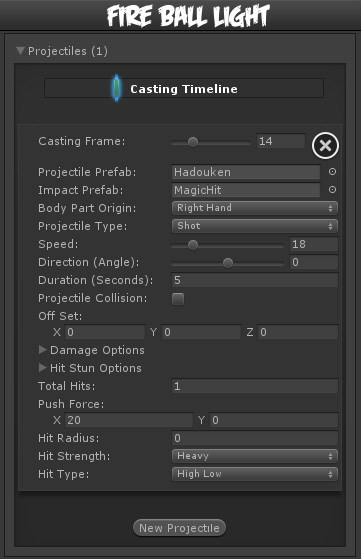Click the Direction (Angle) slider handle

(x=228, y=263)
